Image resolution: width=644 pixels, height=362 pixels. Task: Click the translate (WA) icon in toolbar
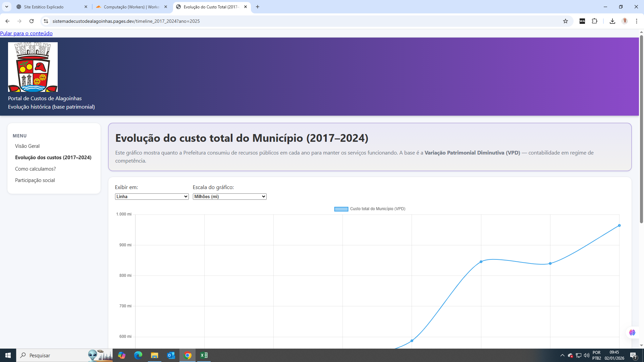(582, 21)
